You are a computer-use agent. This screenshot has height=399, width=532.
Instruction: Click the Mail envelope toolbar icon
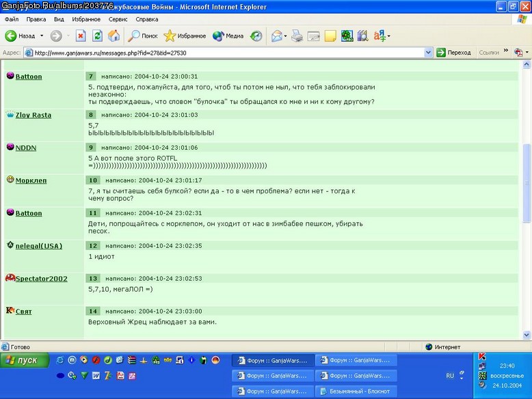pos(276,36)
